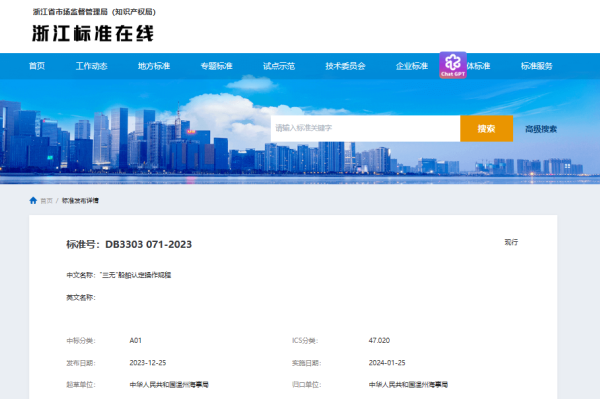Open the 标准服务 menu item
The image size is (600, 399).
tap(536, 66)
